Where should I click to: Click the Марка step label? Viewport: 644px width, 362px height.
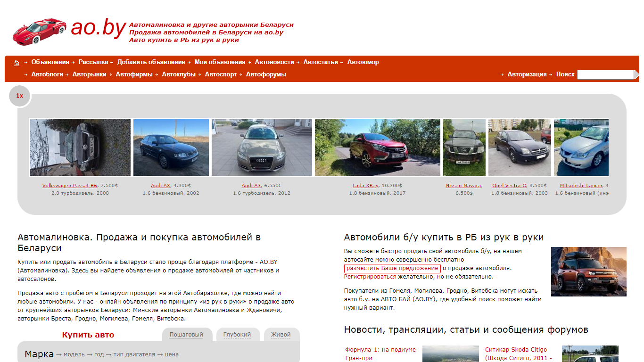tap(39, 354)
